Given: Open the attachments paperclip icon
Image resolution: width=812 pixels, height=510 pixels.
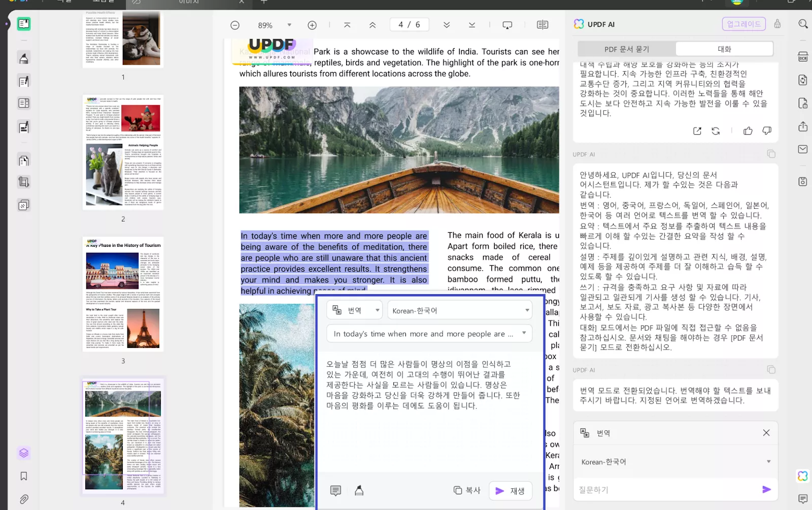Looking at the screenshot, I should coord(24,499).
